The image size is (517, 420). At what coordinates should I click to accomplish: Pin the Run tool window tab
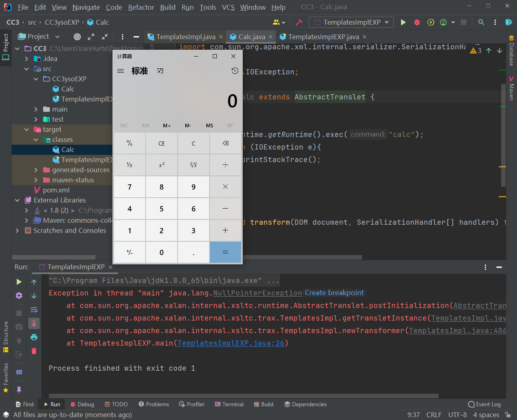click(x=19, y=390)
